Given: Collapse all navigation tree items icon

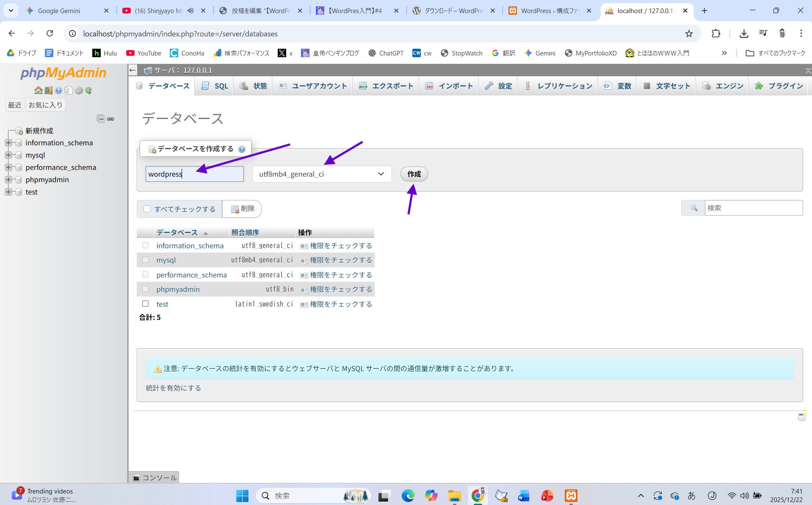Looking at the screenshot, I should [101, 119].
